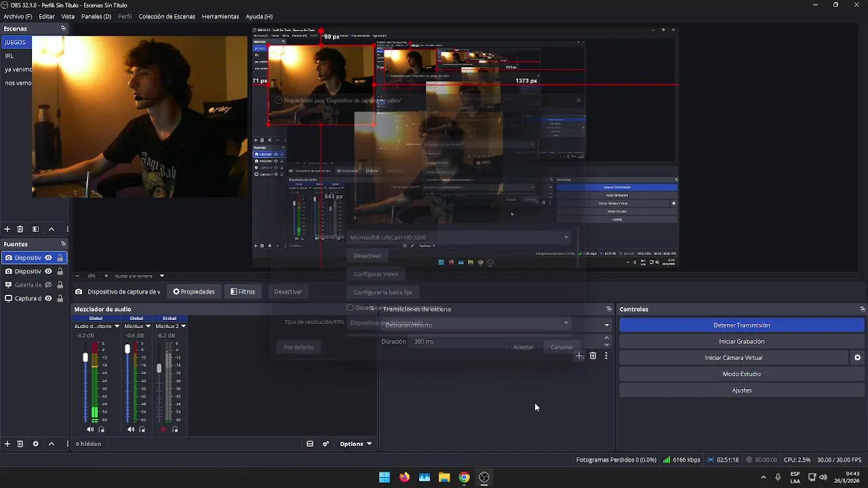Switch audio mixer layout icon
Viewport: 868px width, 488px height.
pos(310,444)
